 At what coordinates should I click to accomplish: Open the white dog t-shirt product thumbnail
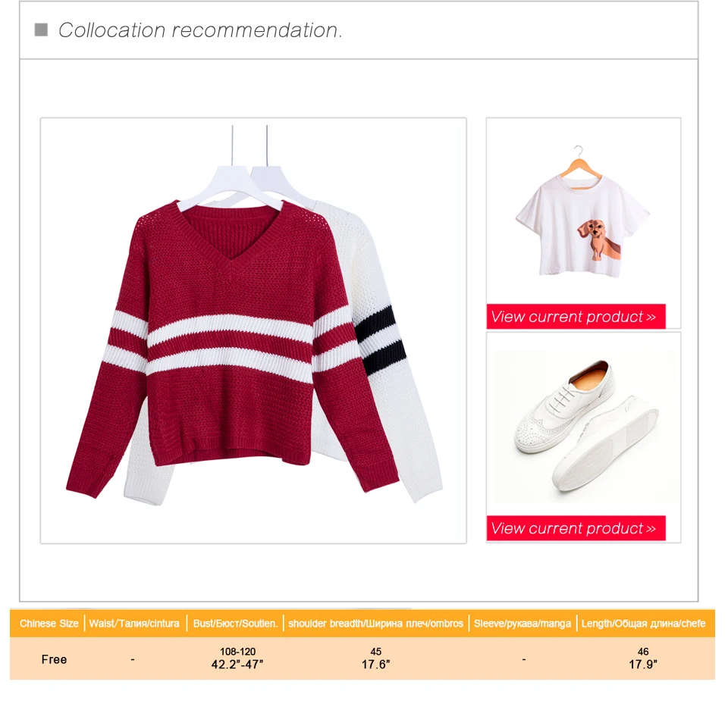tap(583, 211)
